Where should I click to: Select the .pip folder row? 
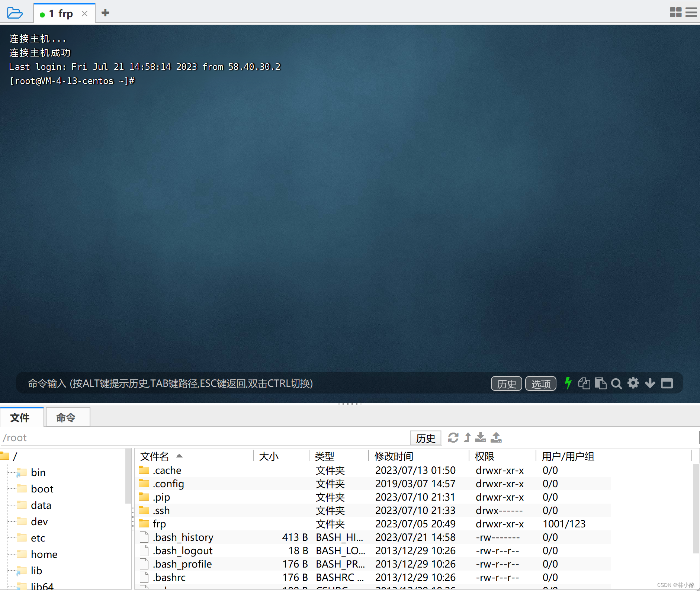[x=374, y=497]
